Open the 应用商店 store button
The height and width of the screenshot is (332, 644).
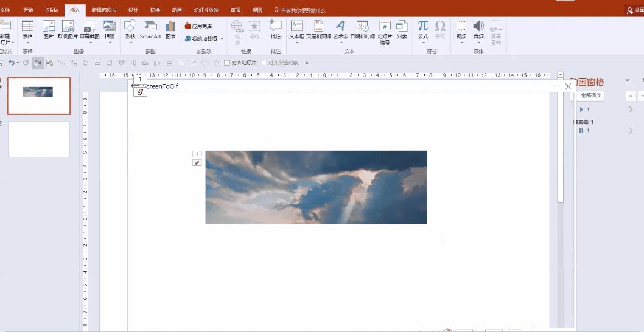coord(198,26)
